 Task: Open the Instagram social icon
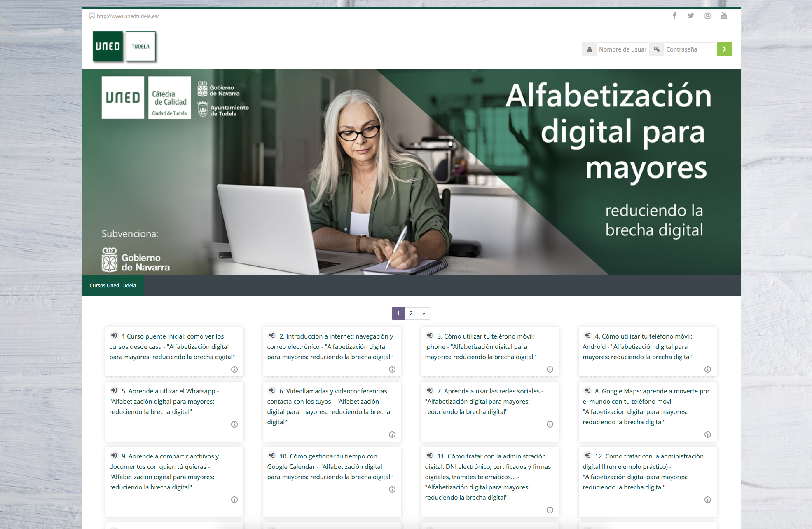tap(707, 16)
